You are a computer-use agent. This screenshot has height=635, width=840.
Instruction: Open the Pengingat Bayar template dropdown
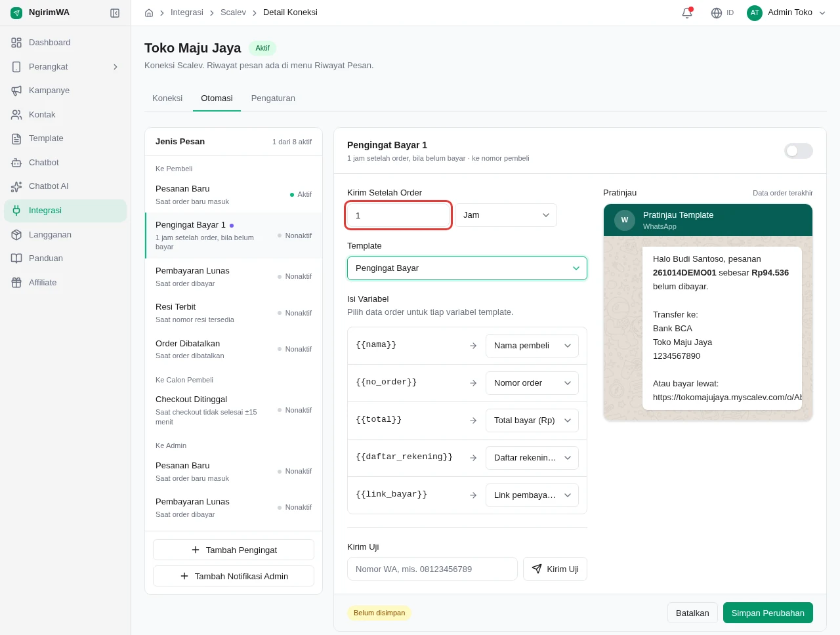point(467,268)
